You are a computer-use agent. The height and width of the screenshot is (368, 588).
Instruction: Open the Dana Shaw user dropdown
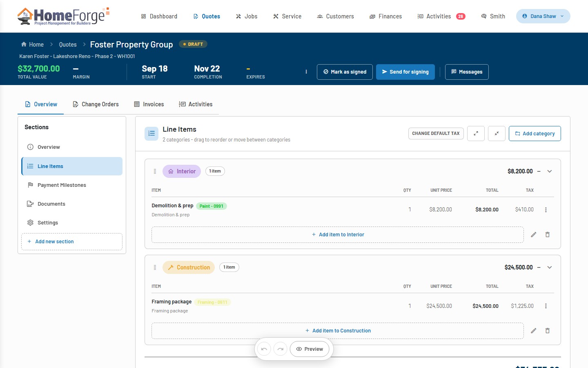pos(543,16)
